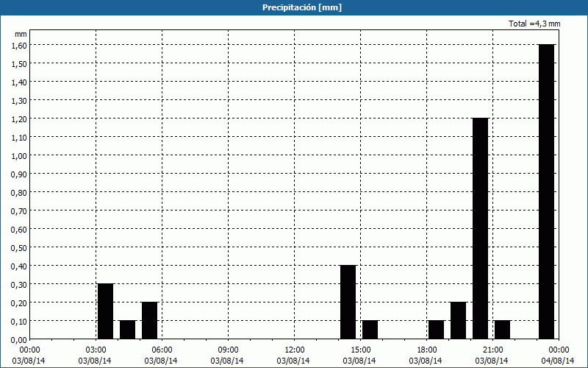The image size is (588, 368).
Task: Click the 0,10 mm bar after 04:00
Action: coord(127,330)
